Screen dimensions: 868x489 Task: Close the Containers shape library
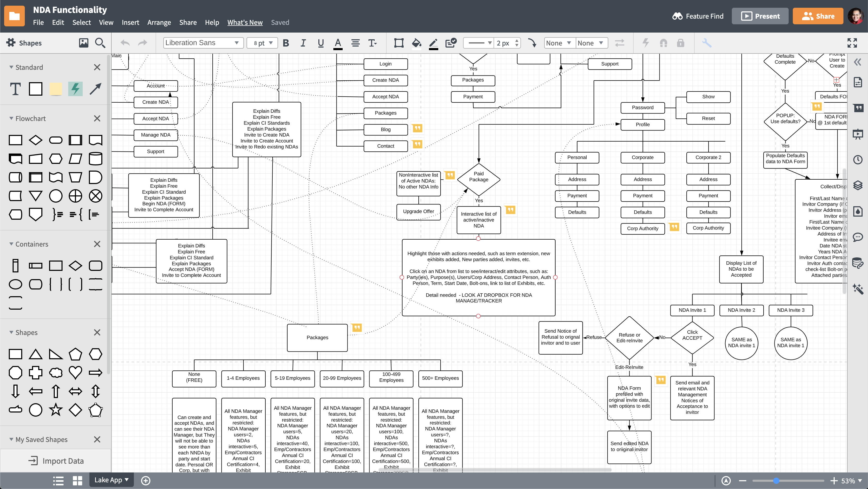(x=97, y=244)
